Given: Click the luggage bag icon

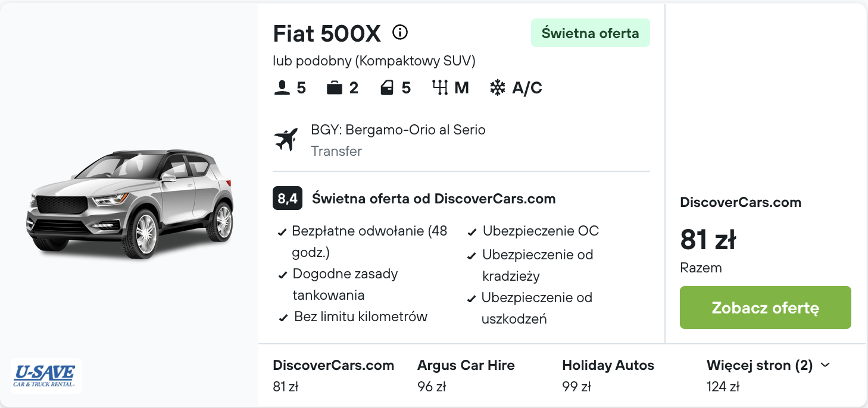Looking at the screenshot, I should tap(335, 89).
